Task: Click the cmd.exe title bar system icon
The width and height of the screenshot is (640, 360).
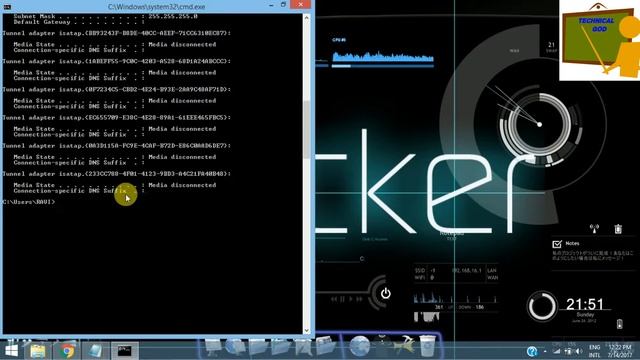Action: (x=7, y=7)
